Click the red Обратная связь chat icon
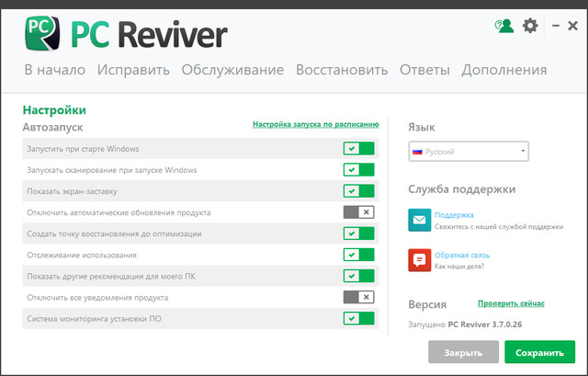This screenshot has height=376, width=588. [x=420, y=260]
